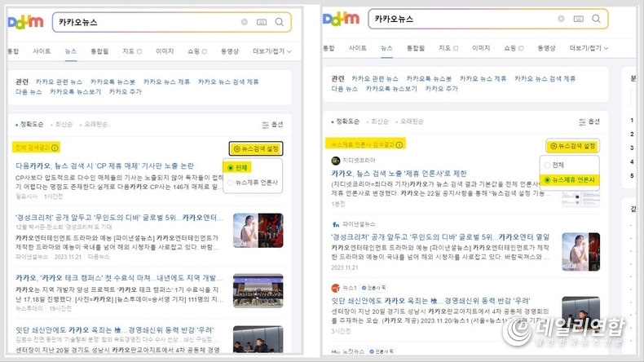Click info icon beside 전체 검색결과

55,148
